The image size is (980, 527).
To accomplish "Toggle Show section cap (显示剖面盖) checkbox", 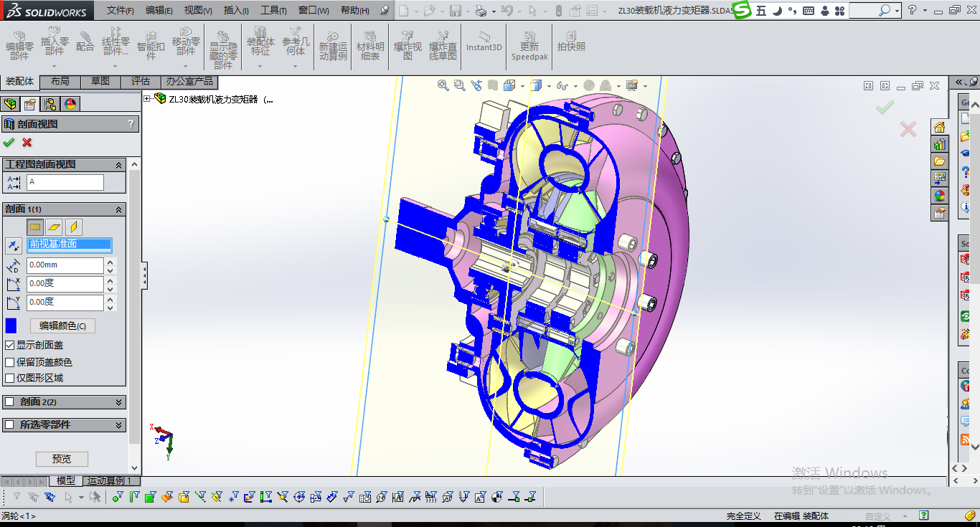I will point(9,345).
